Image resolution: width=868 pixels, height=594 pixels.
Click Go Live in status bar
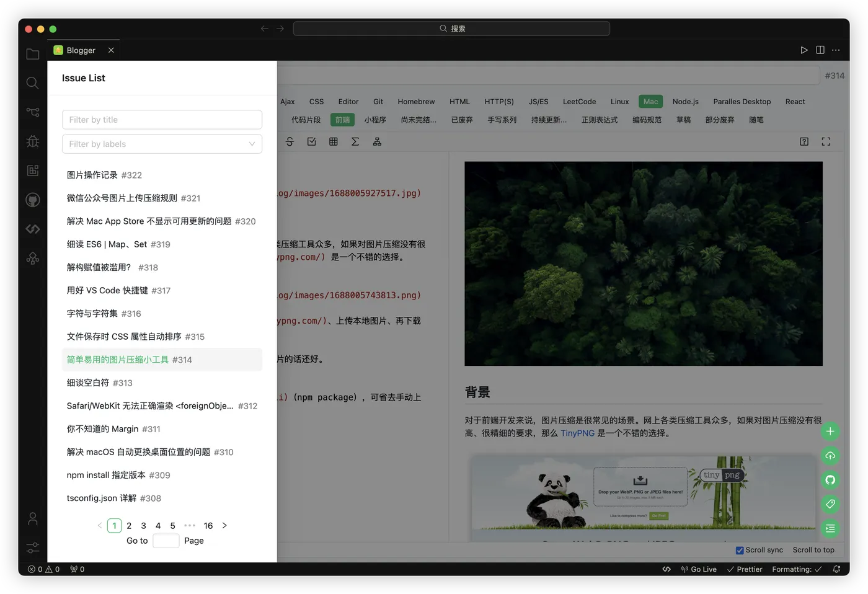click(x=699, y=569)
